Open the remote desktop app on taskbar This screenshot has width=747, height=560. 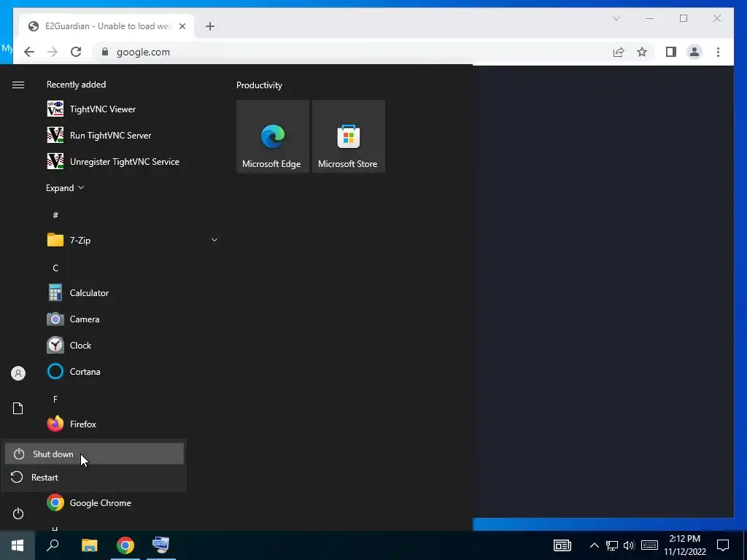coord(161,545)
